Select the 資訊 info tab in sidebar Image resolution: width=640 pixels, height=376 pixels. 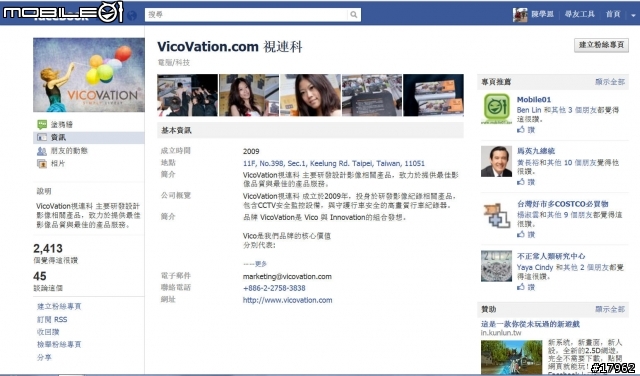click(89, 138)
